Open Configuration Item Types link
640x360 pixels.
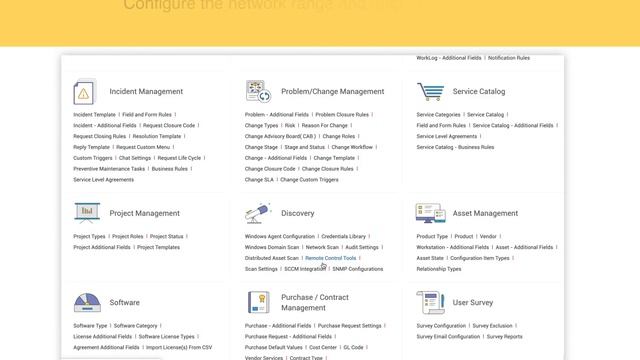(x=480, y=258)
